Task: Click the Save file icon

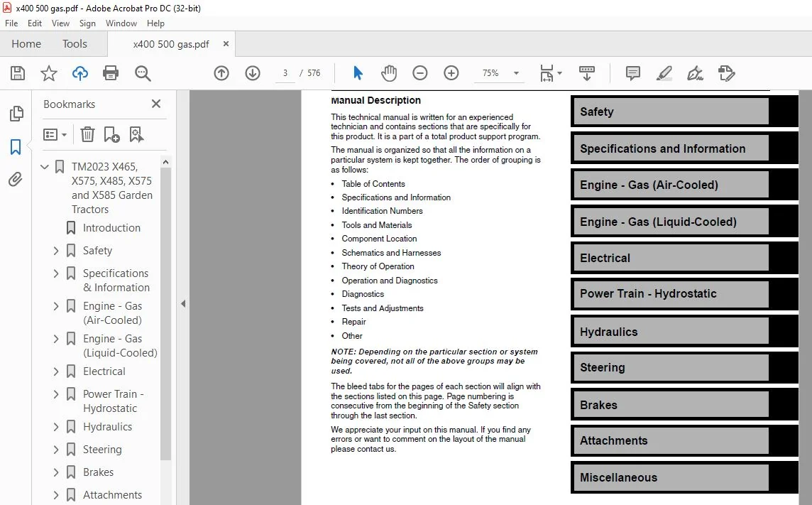Action: pos(18,73)
